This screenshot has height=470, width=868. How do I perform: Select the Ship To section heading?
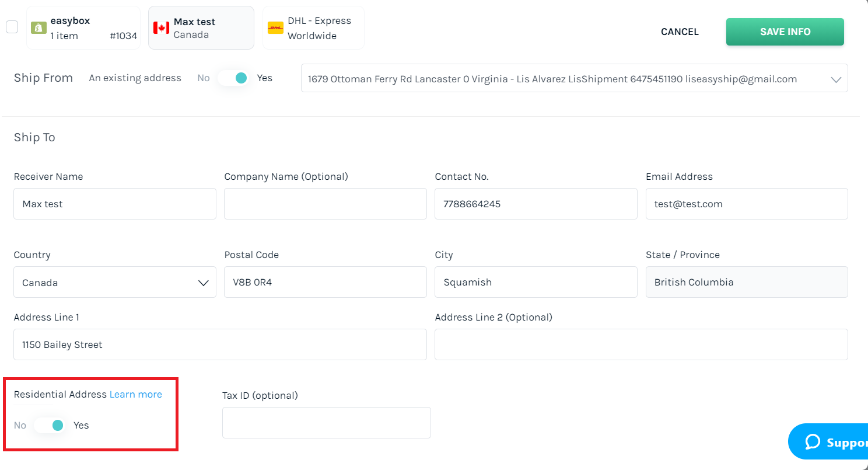(x=34, y=137)
